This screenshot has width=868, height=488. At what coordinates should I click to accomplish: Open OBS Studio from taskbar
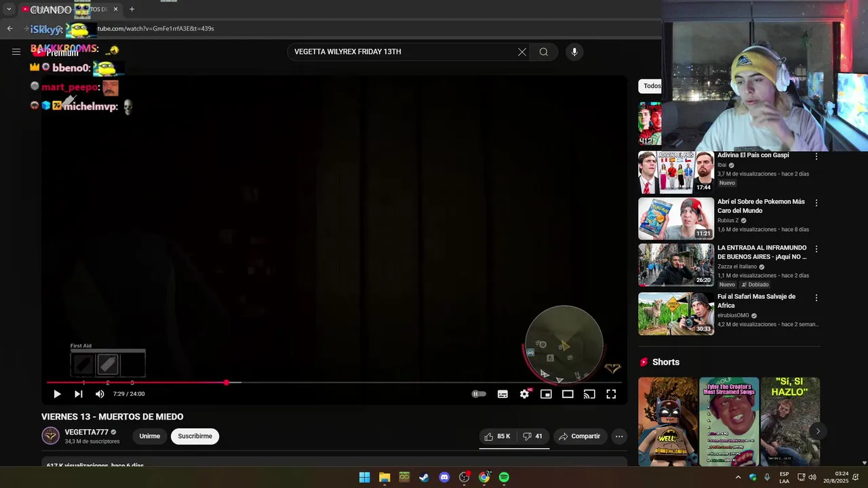(464, 477)
